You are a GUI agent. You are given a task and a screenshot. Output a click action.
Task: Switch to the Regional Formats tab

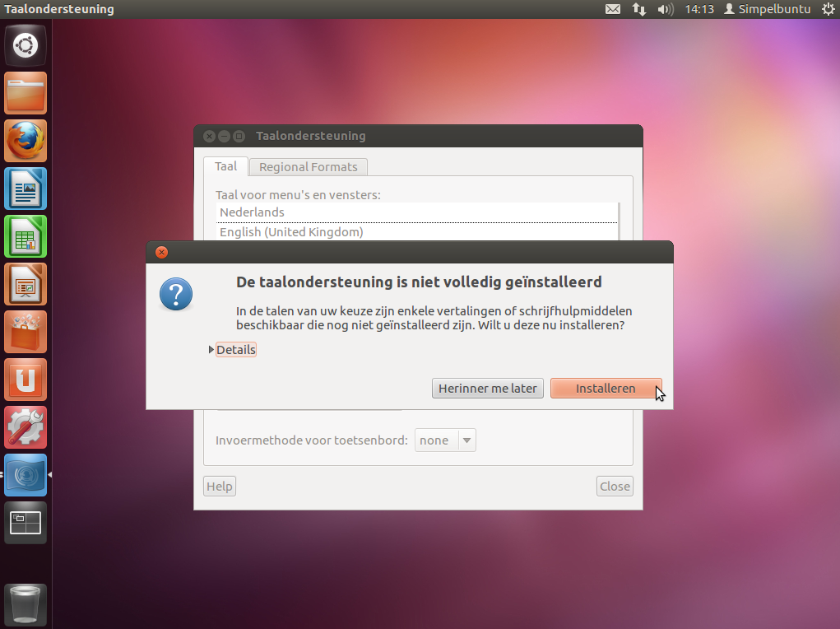[x=308, y=167]
